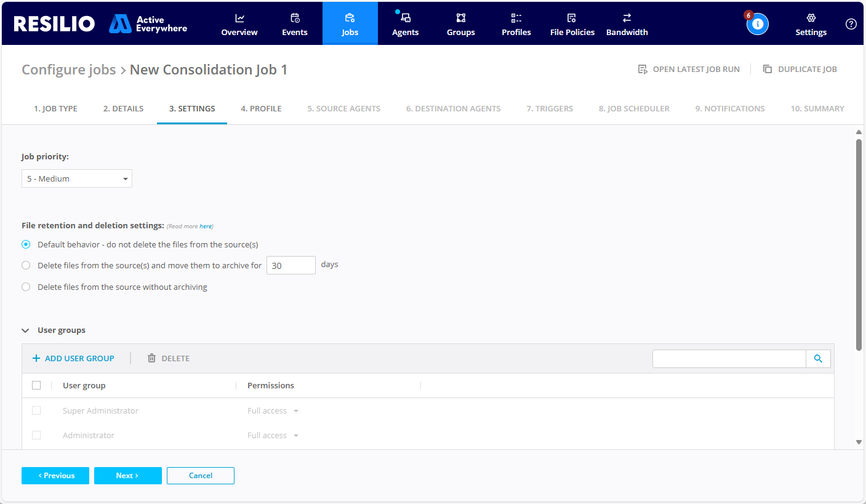Check the Administrator row checkbox

(36, 435)
